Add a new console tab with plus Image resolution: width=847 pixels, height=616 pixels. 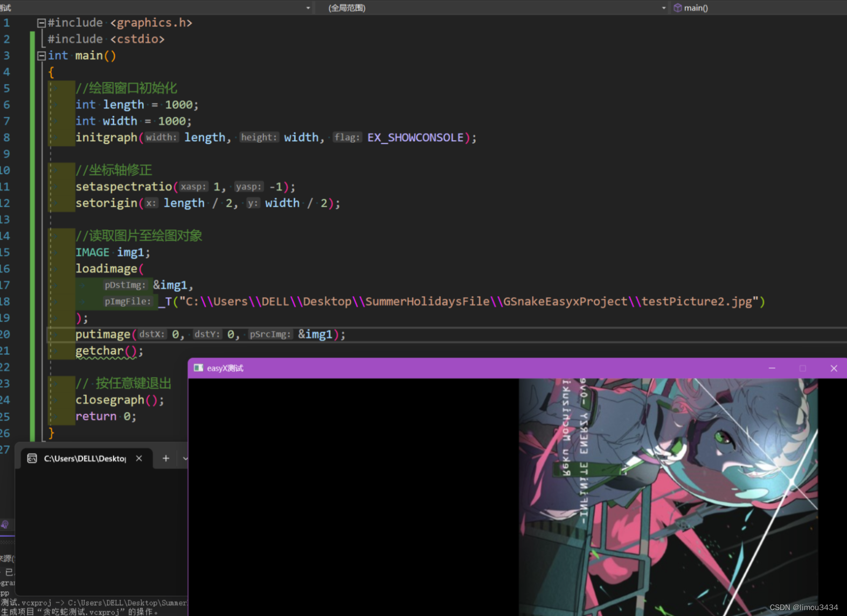click(x=166, y=458)
